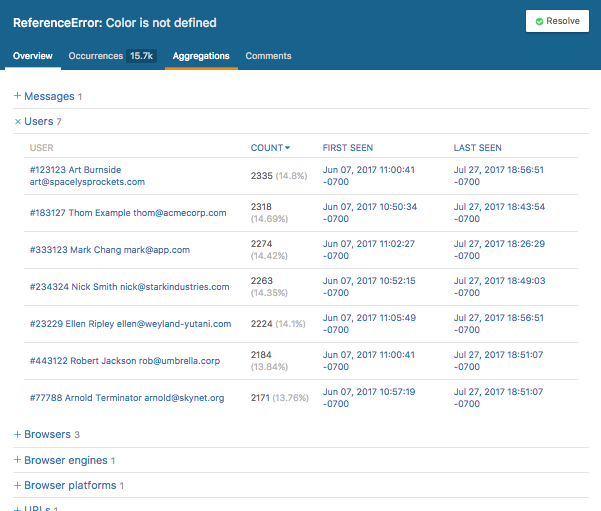601x511 pixels.
Task: Click first seen Jun 07, 2017 11:05:49
Action: point(369,324)
